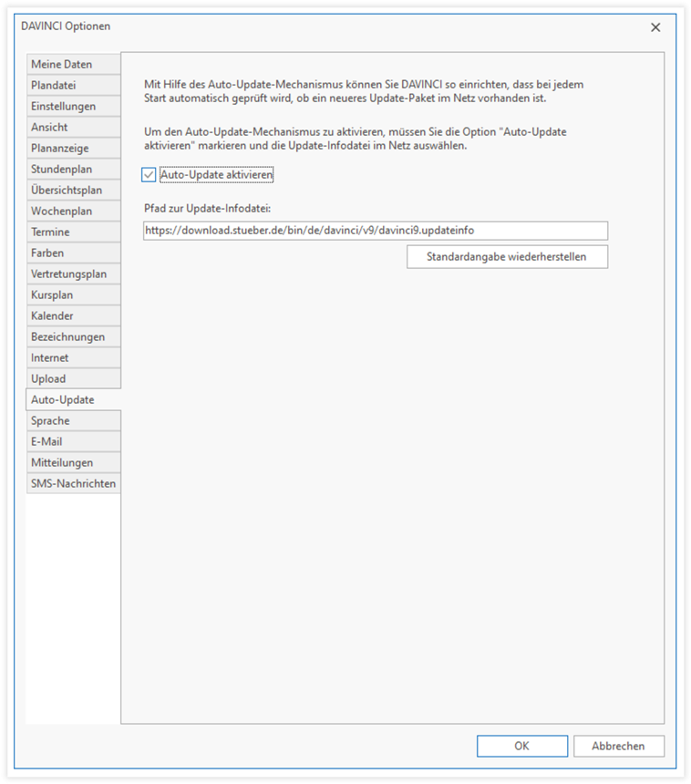Image resolution: width=691 pixels, height=784 pixels.
Task: Switch to the E-Mail tab
Action: pyautogui.click(x=74, y=442)
